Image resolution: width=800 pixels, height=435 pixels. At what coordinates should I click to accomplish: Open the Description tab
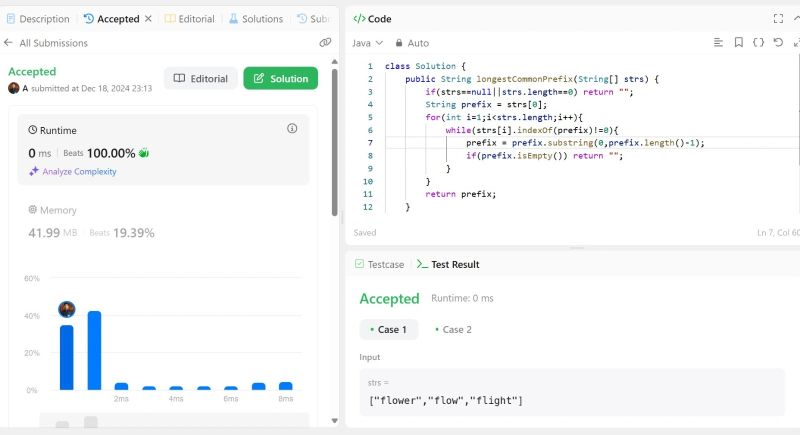(x=38, y=19)
